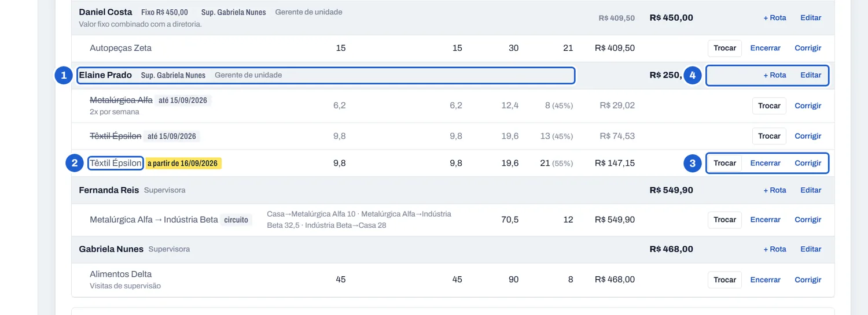Select the yellow 'a partir de 16/09/2026' badge
Screen dimensions: 868x315
183,164
